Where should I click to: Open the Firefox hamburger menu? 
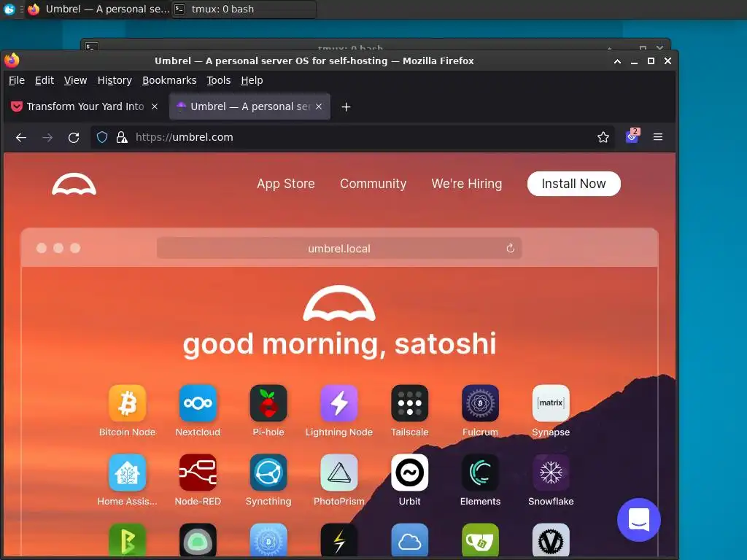[x=658, y=137]
